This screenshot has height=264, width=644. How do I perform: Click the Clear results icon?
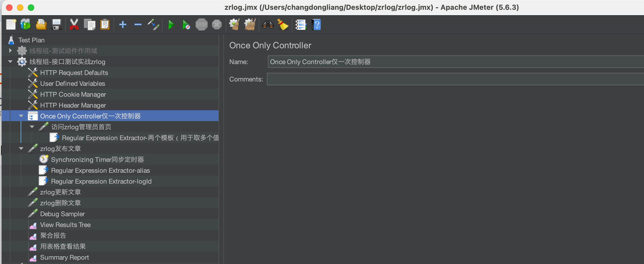point(234,25)
